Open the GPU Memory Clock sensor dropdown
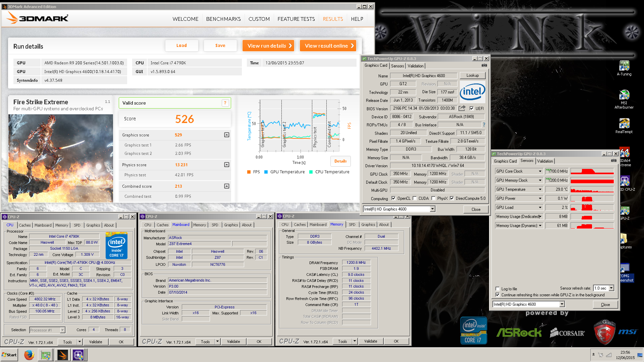The width and height of the screenshot is (644, 362). 540,180
